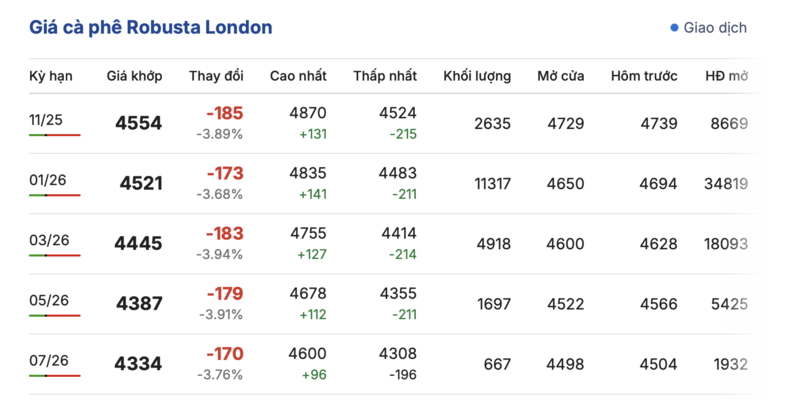Select the 05/26 contract term
This screenshot has height=412, width=800.
(46, 300)
